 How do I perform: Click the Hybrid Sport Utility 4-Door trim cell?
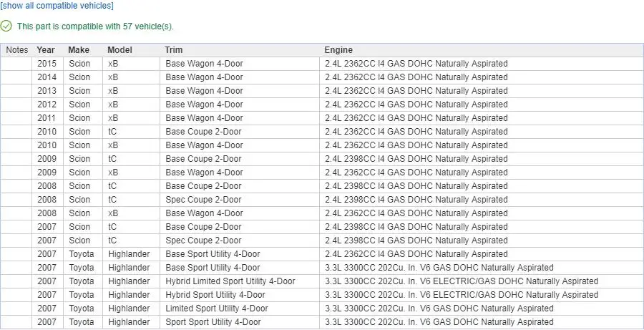point(240,295)
